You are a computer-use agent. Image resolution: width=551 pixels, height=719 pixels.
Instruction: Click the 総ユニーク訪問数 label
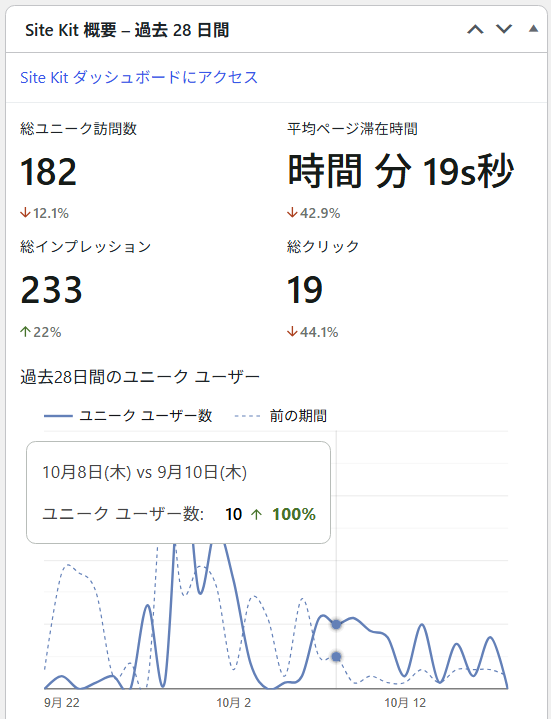[78, 128]
